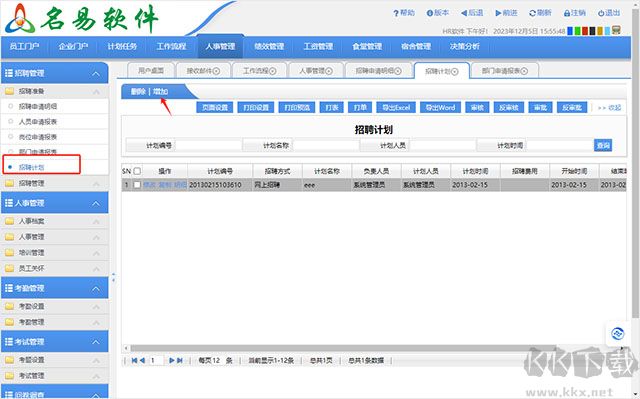Image resolution: width=640 pixels, height=399 pixels.
Task: Click into the 计划名称 search field
Action: [x=326, y=145]
